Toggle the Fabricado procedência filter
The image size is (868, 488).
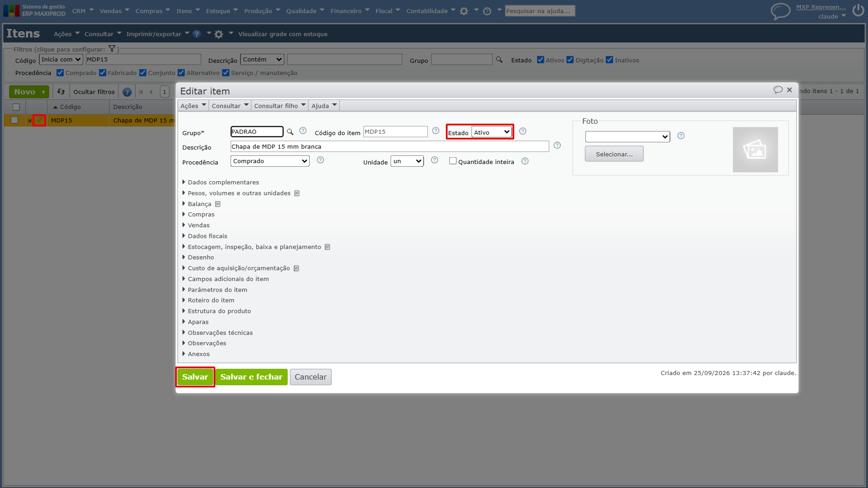pos(103,72)
